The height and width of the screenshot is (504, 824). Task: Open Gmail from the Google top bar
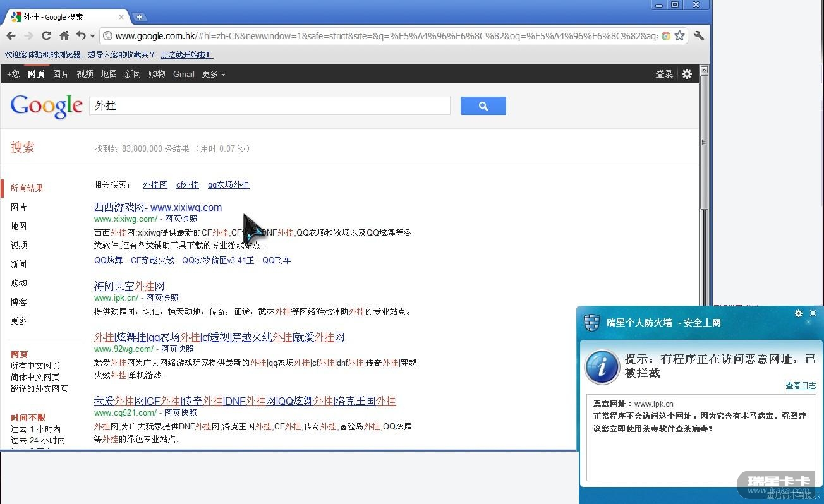[x=184, y=74]
